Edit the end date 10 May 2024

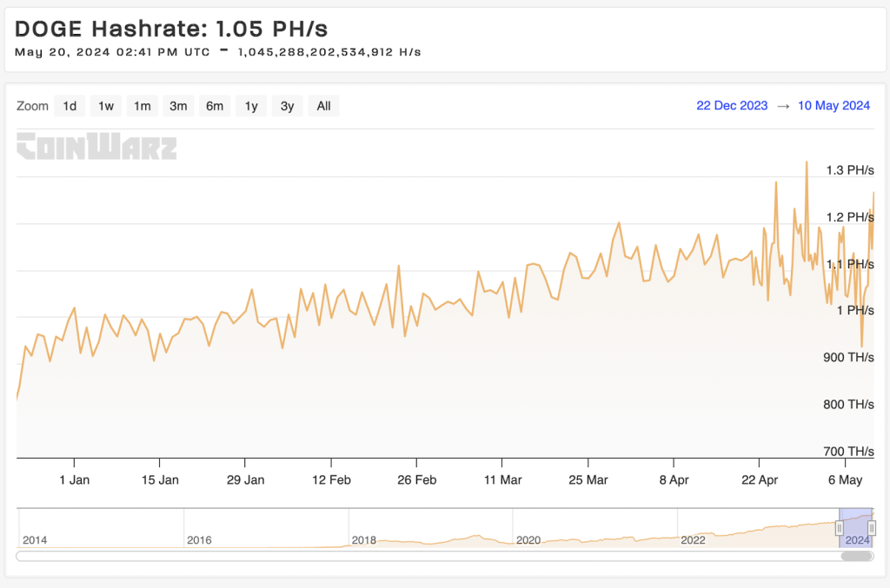[834, 106]
